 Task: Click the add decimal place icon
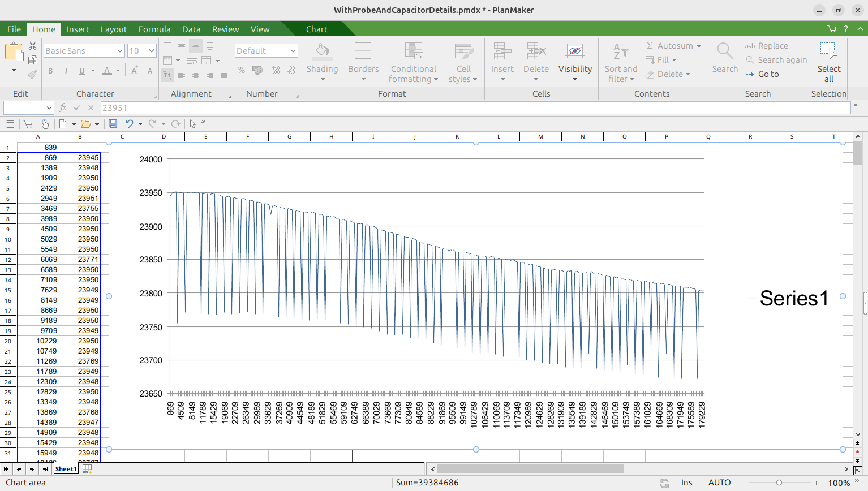[276, 70]
